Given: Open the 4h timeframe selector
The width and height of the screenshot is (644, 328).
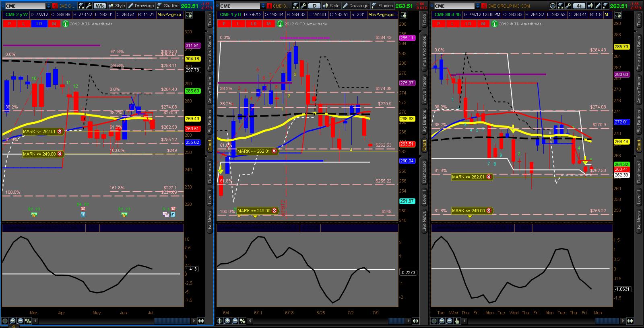Looking at the screenshot, I should click(579, 6).
